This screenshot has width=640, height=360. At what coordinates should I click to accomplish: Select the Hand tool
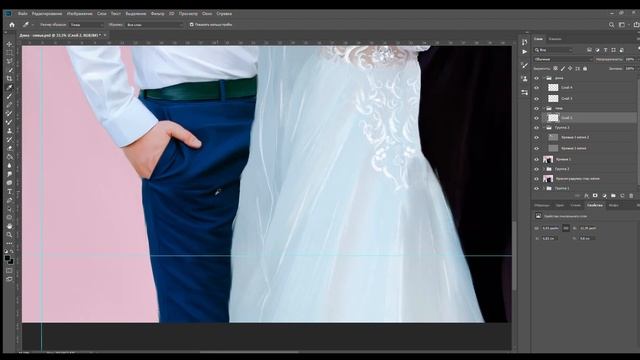[9, 226]
